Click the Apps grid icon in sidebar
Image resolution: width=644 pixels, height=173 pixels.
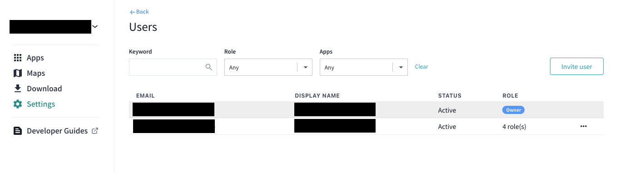[18, 58]
